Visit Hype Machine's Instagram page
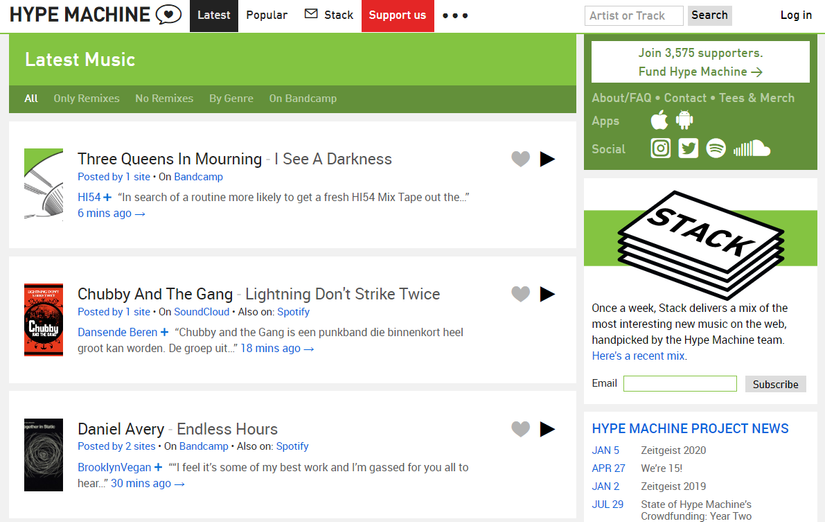Screen dimensions: 825x522 point(661,149)
